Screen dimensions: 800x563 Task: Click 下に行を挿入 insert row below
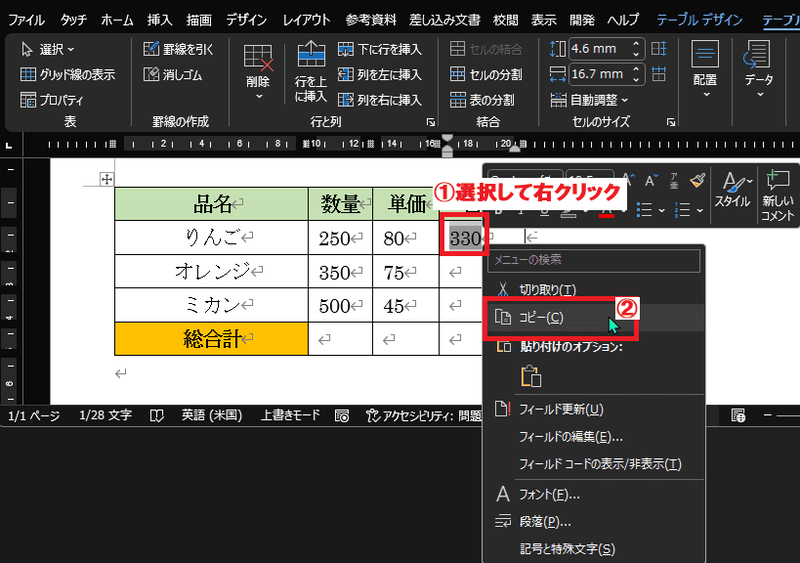[380, 49]
